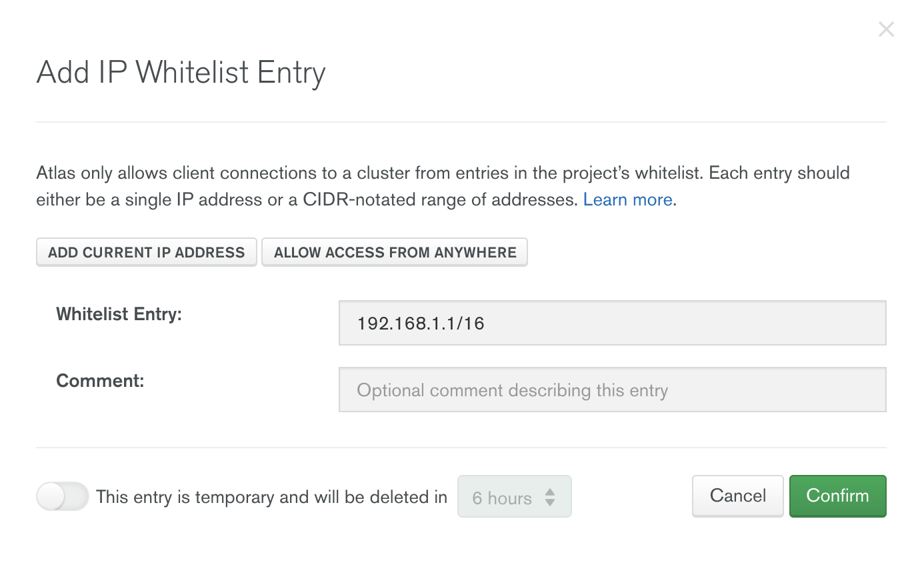Click the Whitelist Entry label
924x563 pixels.
coord(119,314)
